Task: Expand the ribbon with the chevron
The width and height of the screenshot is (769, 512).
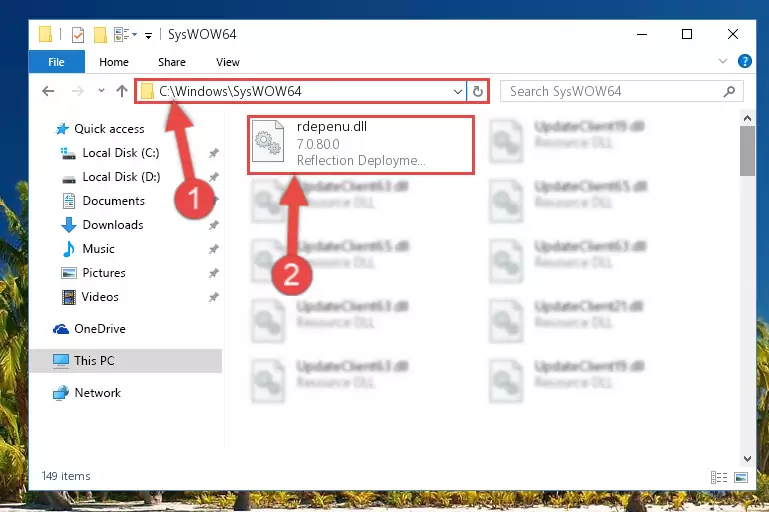Action: 722,61
